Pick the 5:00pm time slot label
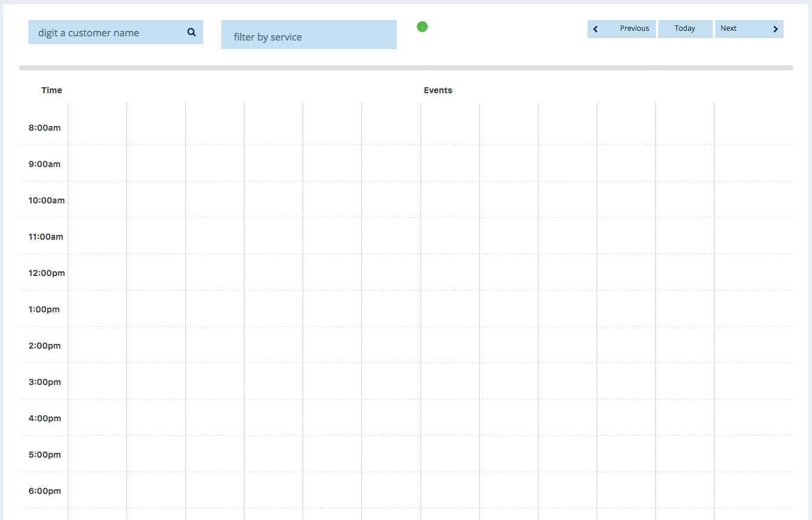The height and width of the screenshot is (520, 812). [x=44, y=455]
